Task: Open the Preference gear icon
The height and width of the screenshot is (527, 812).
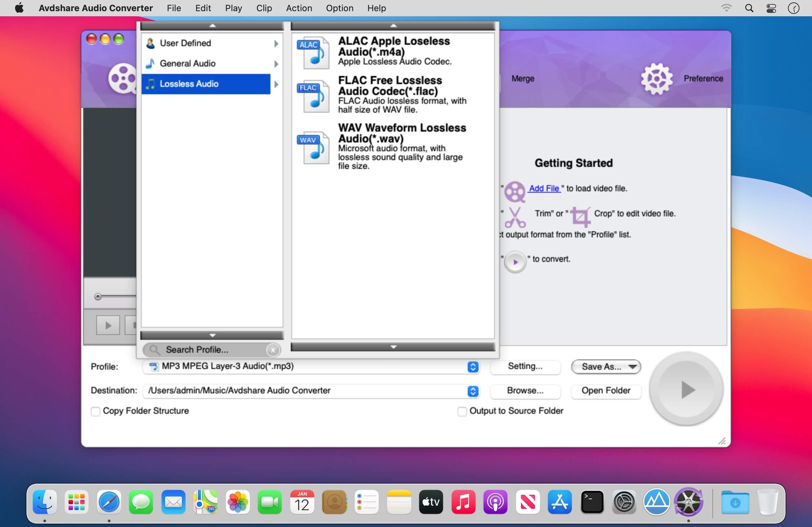Action: (656, 79)
